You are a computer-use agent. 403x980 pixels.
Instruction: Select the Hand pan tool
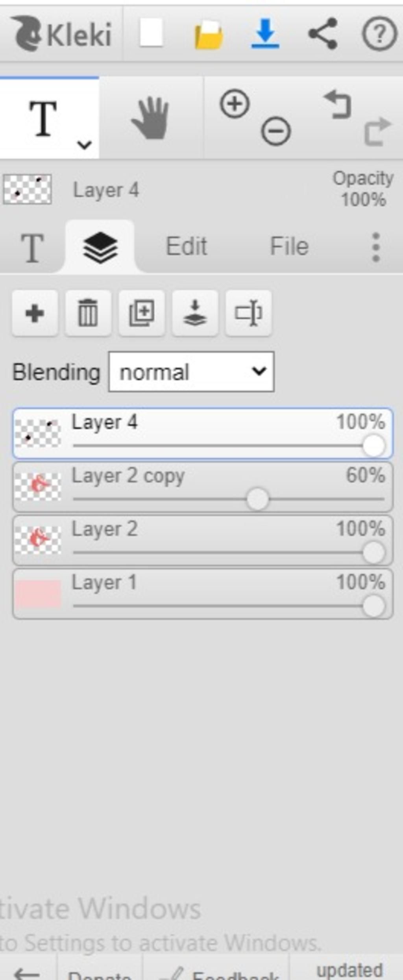pos(151,118)
